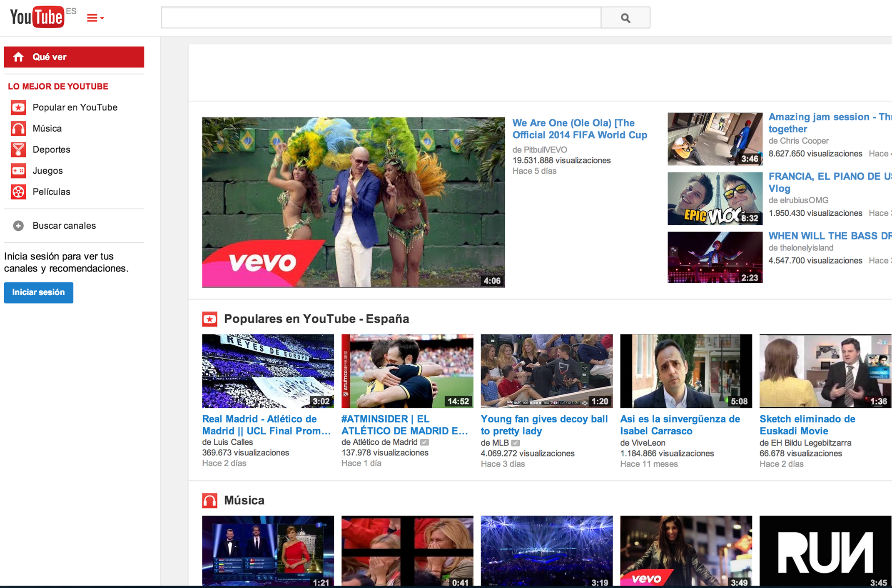Screen dimensions: 892x588
Task: Open EH Bildu Legebiltzarra channel link
Action: 811,443
